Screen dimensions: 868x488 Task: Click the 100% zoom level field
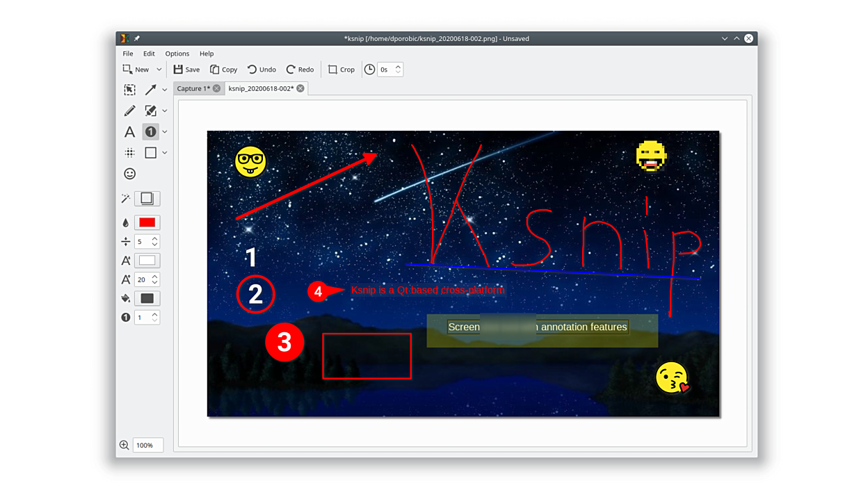pos(147,445)
